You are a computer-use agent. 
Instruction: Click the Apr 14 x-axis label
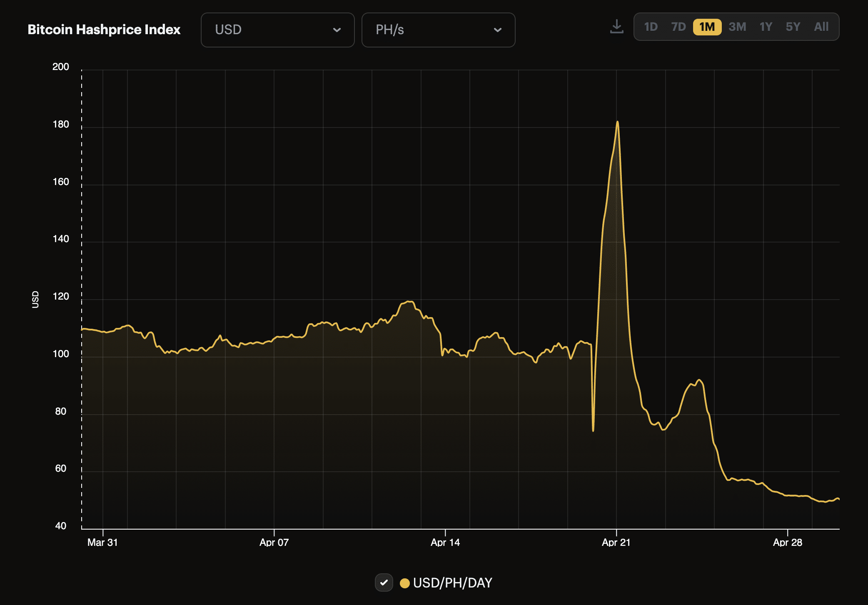[445, 542]
